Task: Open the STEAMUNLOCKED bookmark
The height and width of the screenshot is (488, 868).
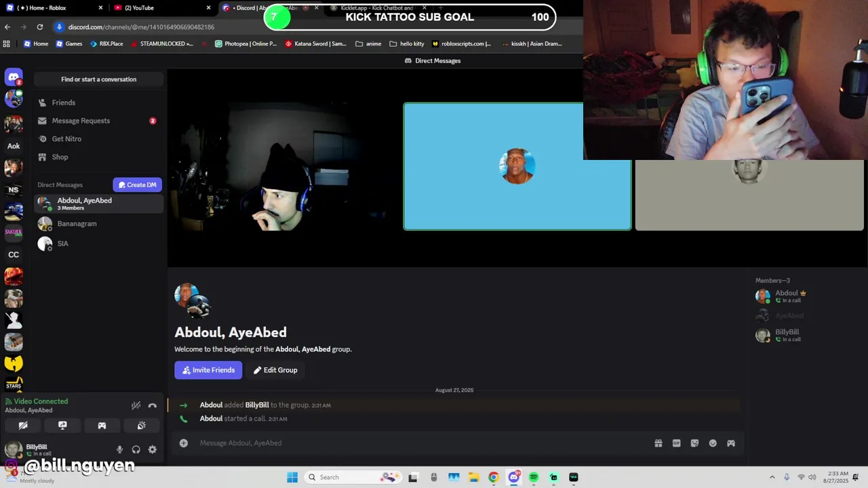Action: pos(162,44)
